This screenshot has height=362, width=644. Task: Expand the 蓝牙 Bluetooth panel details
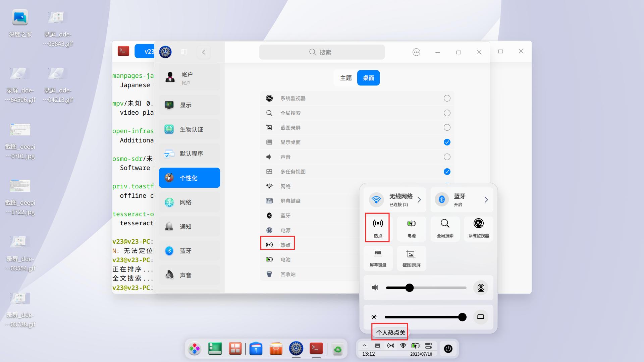[x=486, y=199]
